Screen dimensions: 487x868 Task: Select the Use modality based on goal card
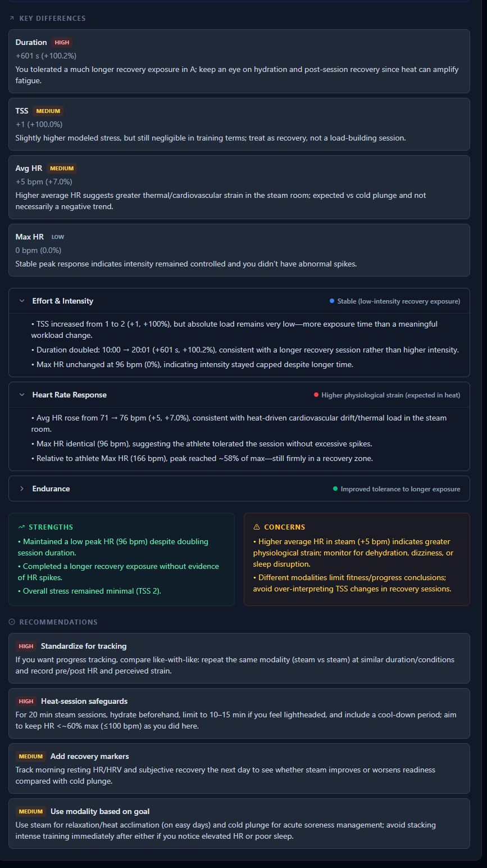239,824
